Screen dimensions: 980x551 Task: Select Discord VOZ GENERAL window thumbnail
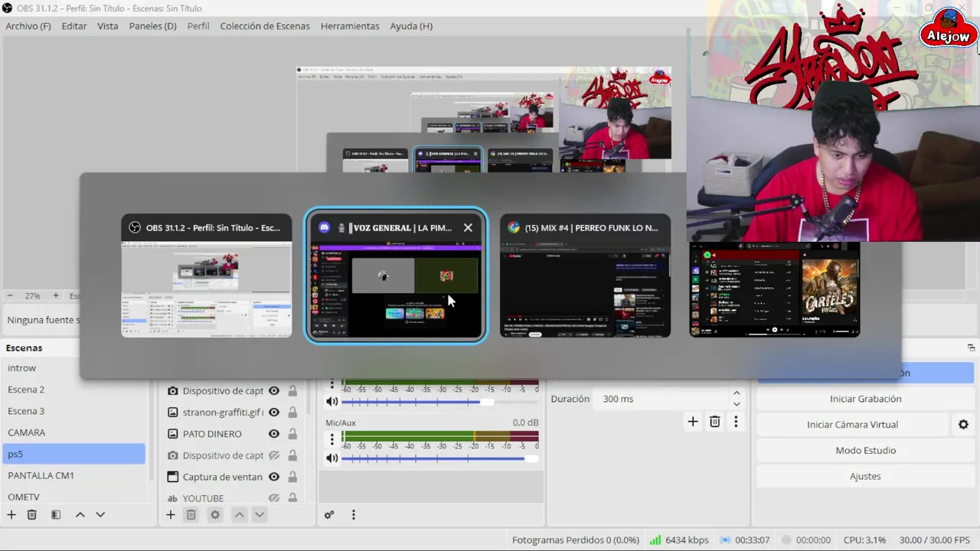(x=396, y=275)
